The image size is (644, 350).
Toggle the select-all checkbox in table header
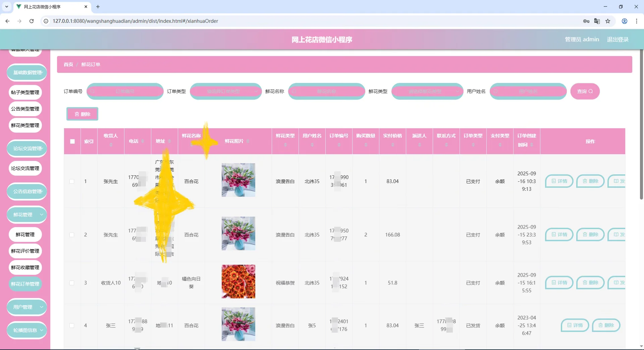[72, 141]
